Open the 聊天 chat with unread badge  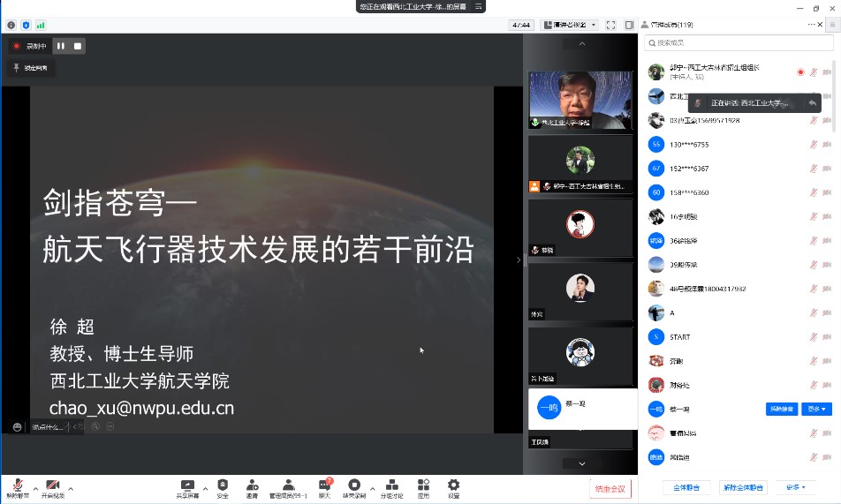[323, 487]
